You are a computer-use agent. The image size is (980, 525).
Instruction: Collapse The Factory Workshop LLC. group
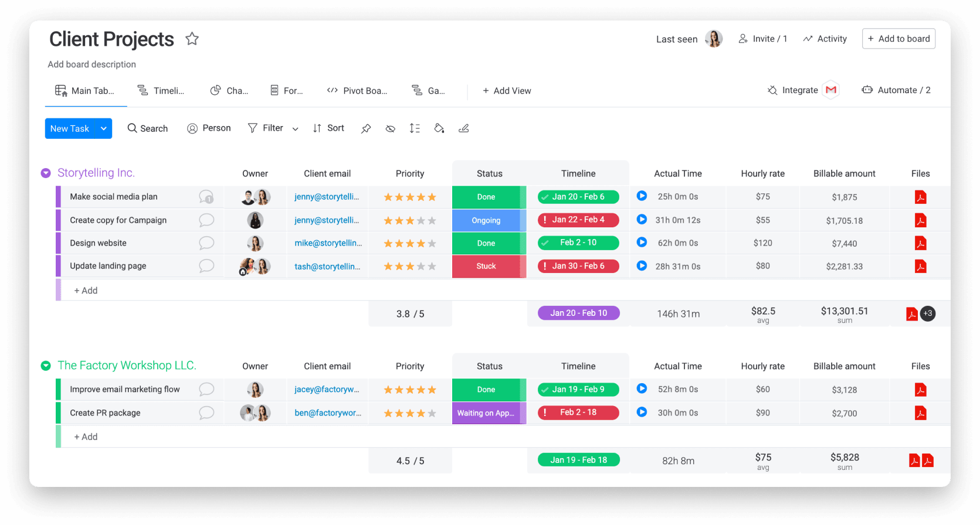(x=46, y=366)
